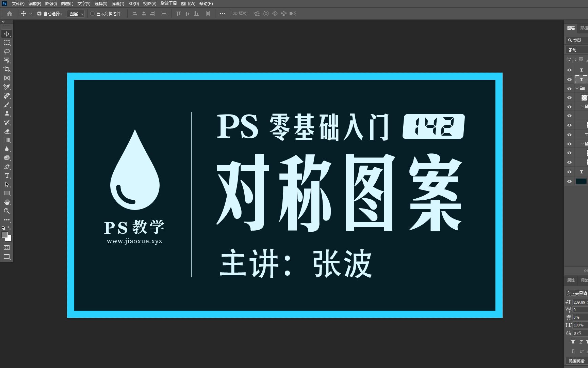This screenshot has height=368, width=588.
Task: Toggle Quick Mask mode
Action: tap(7, 248)
